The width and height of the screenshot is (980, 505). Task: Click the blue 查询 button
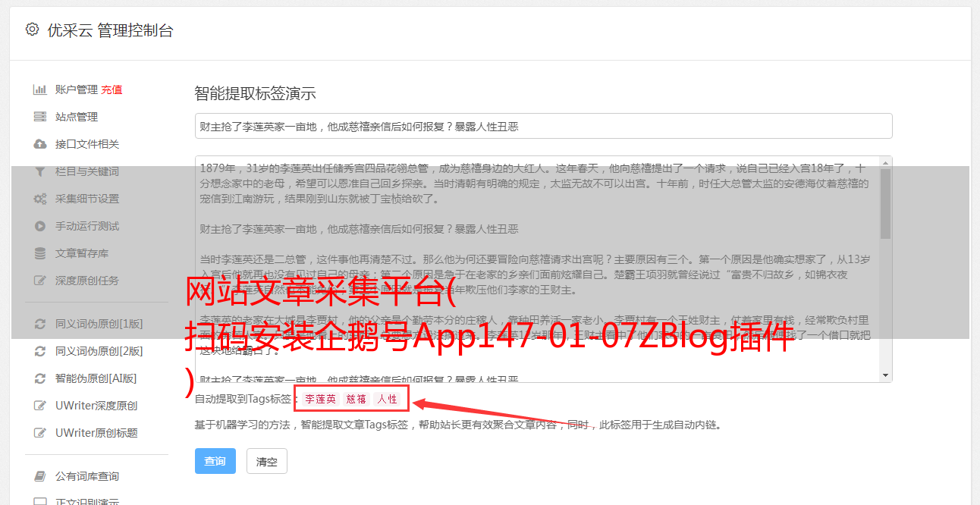pos(215,461)
